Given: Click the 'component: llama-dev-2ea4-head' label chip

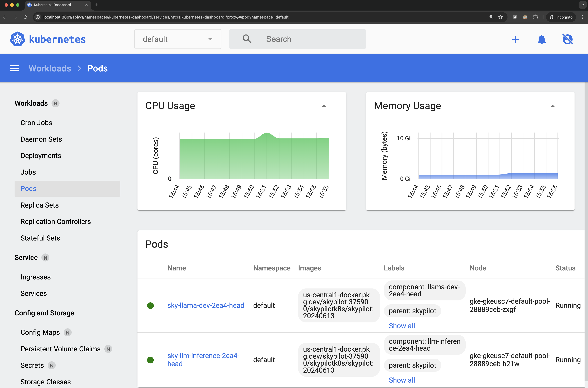Looking at the screenshot, I should pos(424,291).
